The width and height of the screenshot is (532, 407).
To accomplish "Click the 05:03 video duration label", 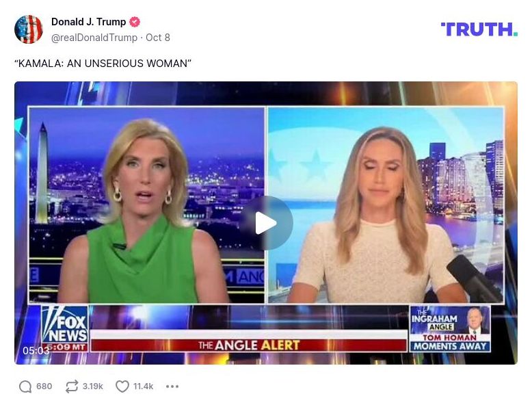I will click(x=36, y=350).
